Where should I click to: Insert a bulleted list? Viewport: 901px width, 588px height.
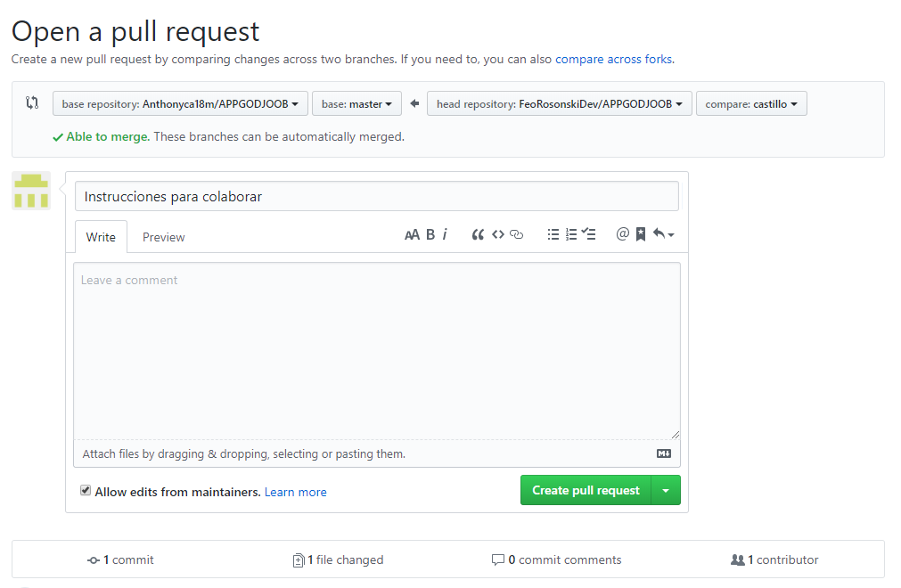553,234
